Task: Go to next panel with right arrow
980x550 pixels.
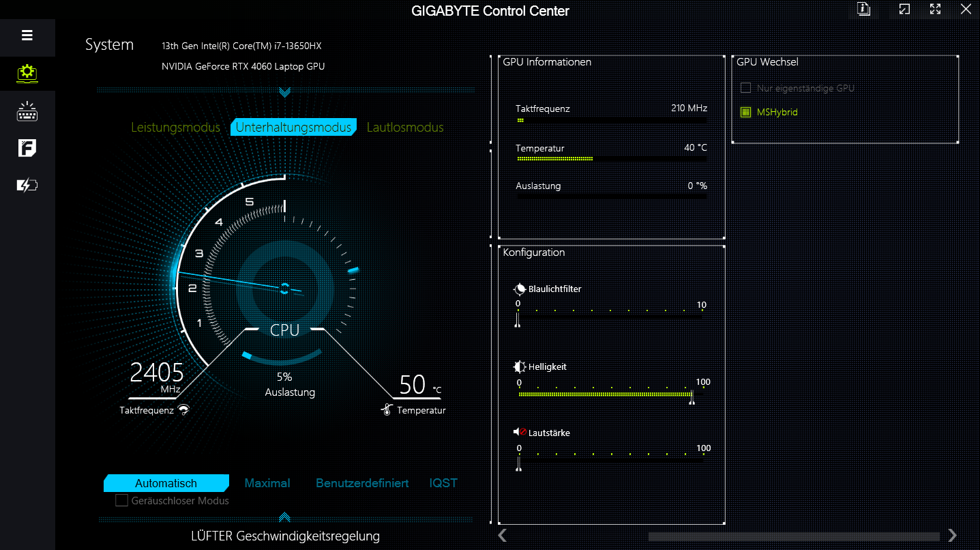Action: pos(952,536)
